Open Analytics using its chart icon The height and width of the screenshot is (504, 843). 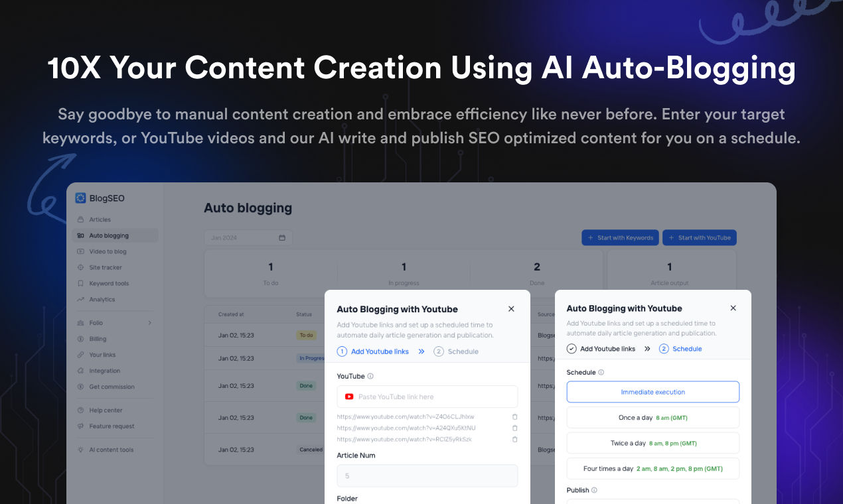click(x=81, y=299)
